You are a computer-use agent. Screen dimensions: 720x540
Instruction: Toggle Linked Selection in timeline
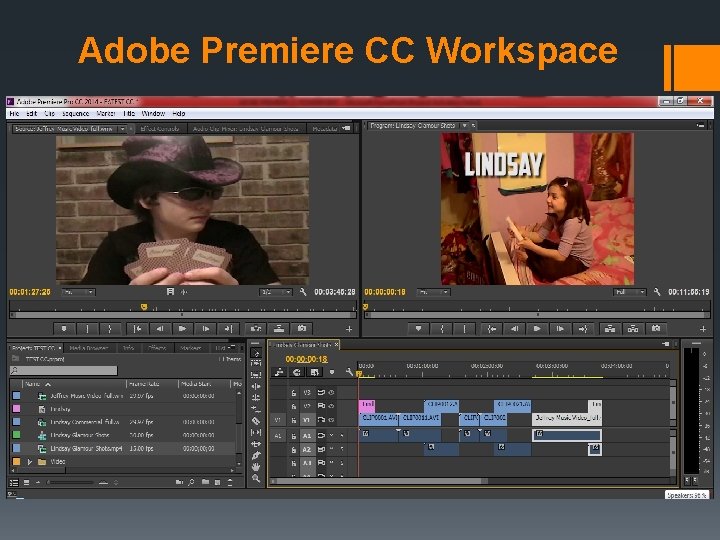(315, 372)
